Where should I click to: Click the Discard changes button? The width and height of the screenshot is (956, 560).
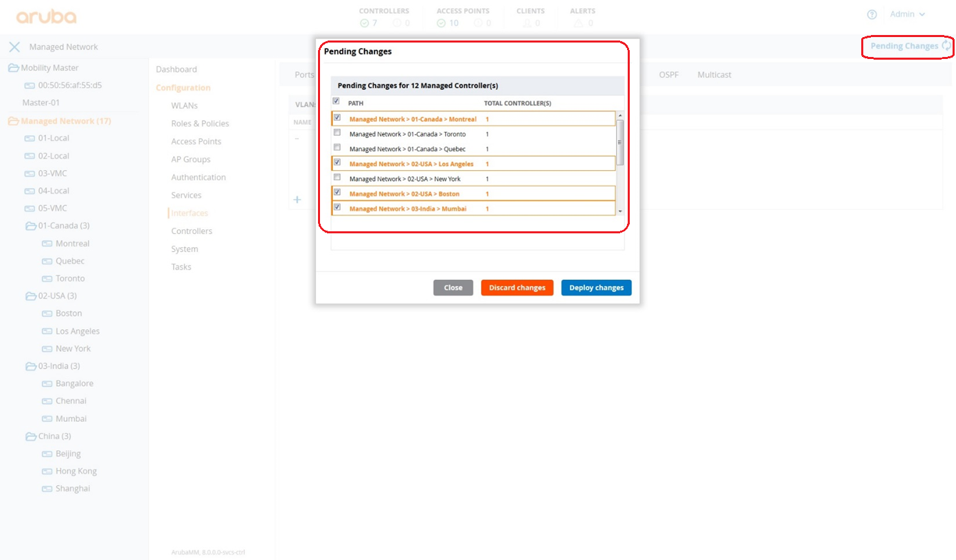click(x=517, y=288)
